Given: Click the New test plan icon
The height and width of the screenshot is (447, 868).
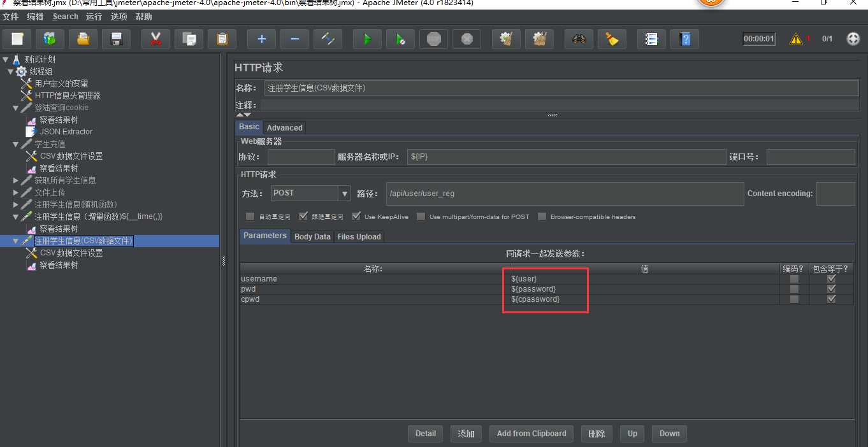Looking at the screenshot, I should (x=17, y=39).
